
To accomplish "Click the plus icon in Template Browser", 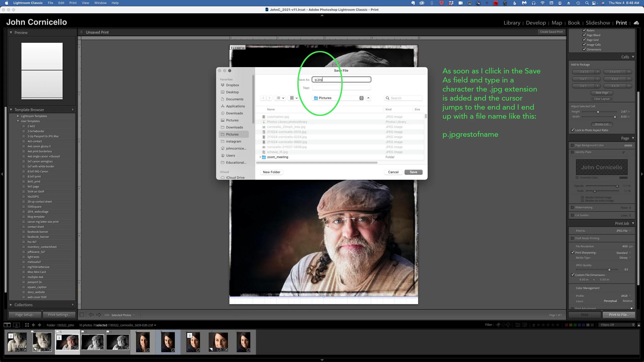I will pyautogui.click(x=73, y=110).
